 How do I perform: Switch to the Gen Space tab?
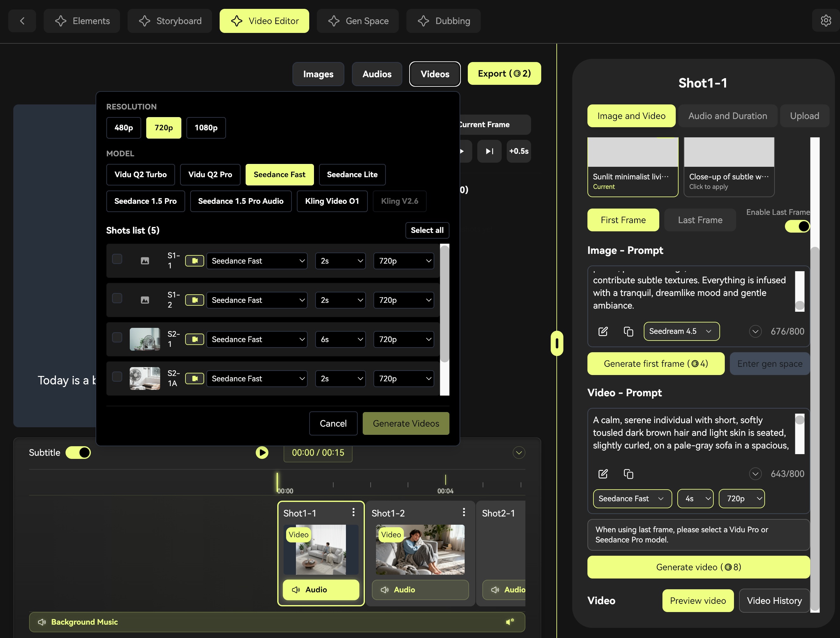(x=358, y=21)
